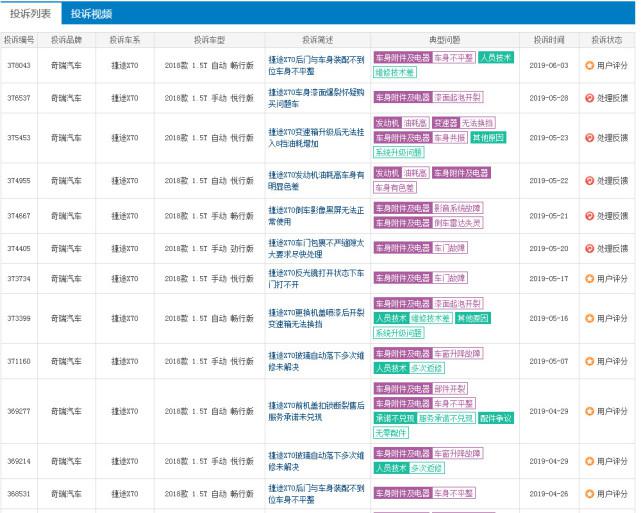Open the 投诉视频 tab
This screenshot has width=641, height=513.
(91, 14)
